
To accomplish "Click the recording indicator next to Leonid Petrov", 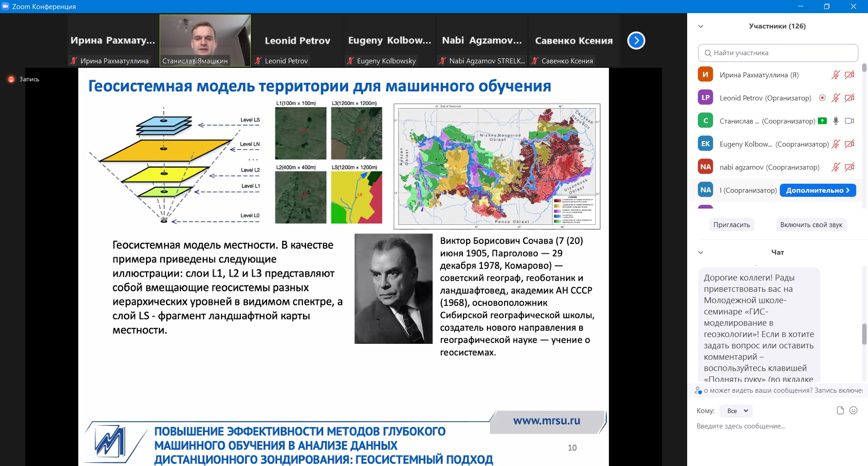I will click(822, 98).
